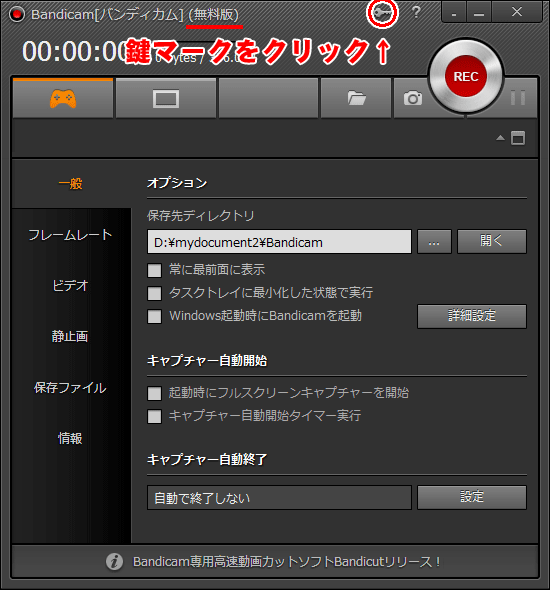The width and height of the screenshot is (550, 590).
Task: Pause recording with the pause icon
Action: [518, 98]
